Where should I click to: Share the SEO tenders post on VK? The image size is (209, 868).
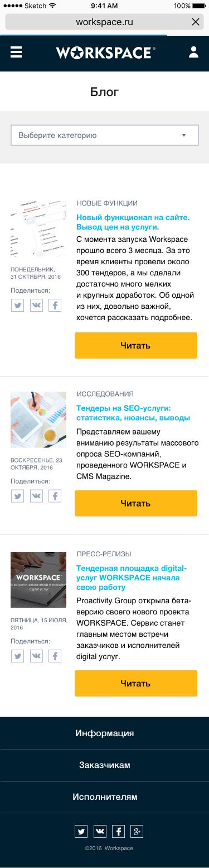36,496
